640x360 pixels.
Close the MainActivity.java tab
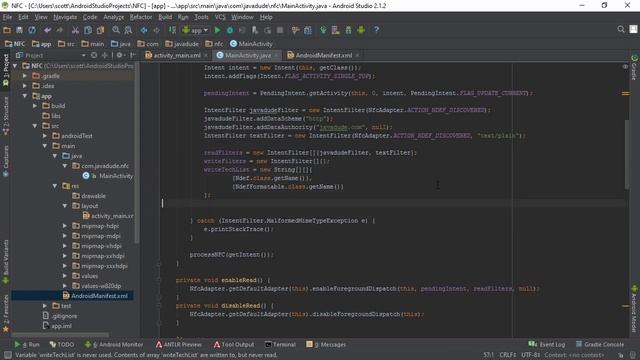276,55
